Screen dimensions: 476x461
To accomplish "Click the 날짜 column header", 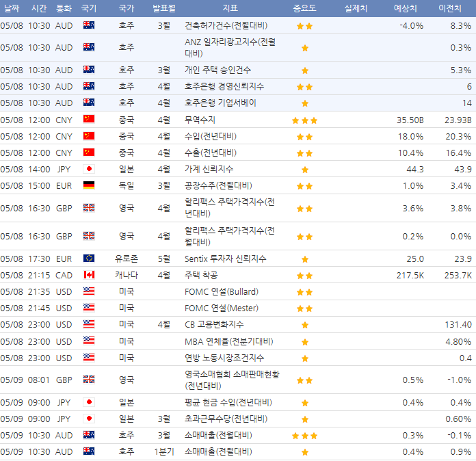I will [x=12, y=8].
